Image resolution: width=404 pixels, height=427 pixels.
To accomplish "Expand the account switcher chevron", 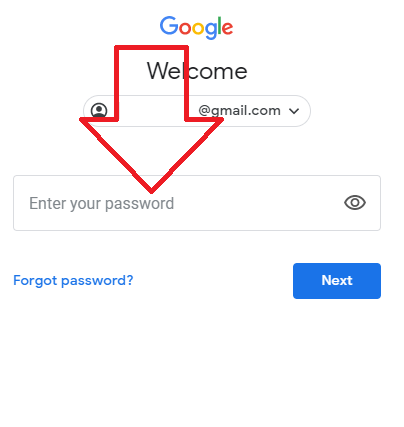I will [294, 111].
